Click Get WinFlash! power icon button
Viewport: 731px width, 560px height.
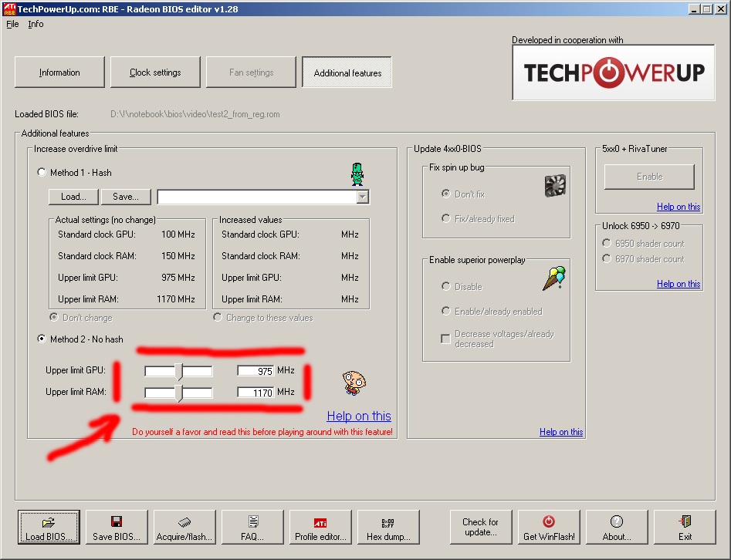549,528
